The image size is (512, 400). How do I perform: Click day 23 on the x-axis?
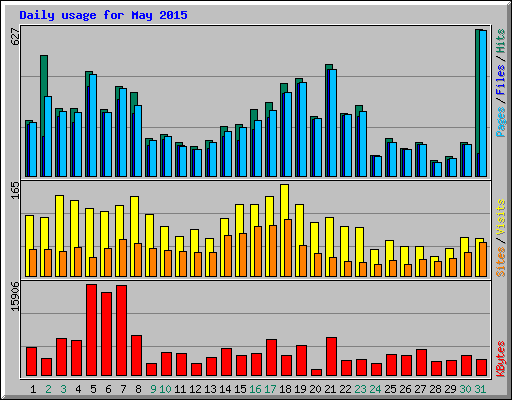[360, 389]
